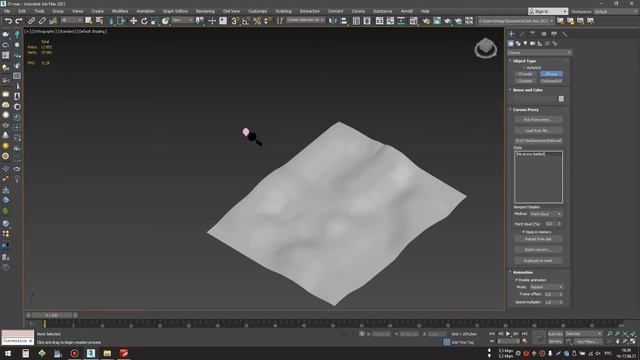Open the Scripting menu

(283, 11)
